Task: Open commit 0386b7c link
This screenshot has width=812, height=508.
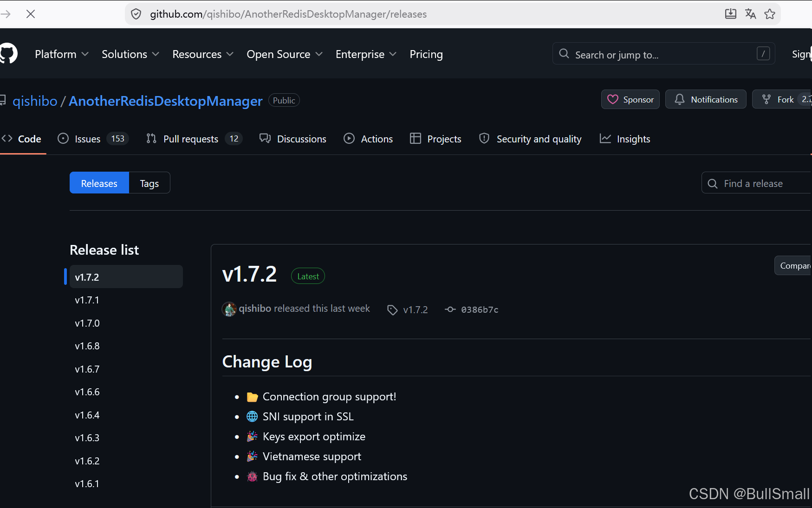Action: [480, 309]
